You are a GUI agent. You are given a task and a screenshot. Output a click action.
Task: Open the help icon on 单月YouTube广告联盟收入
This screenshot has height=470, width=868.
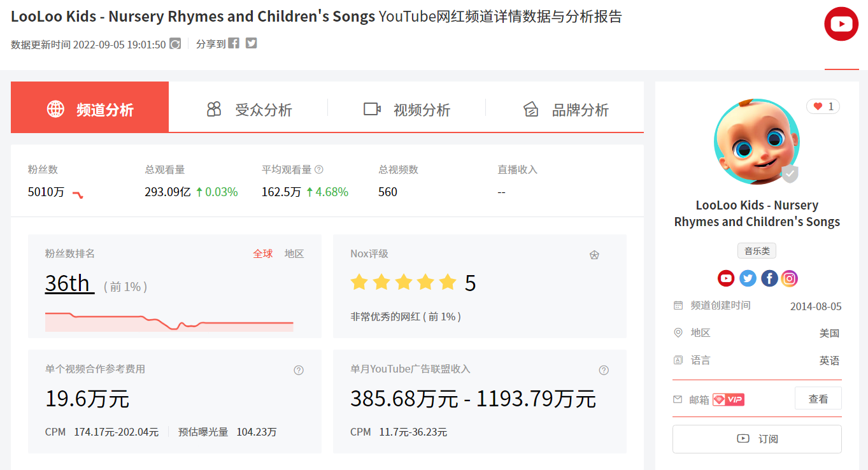604,369
